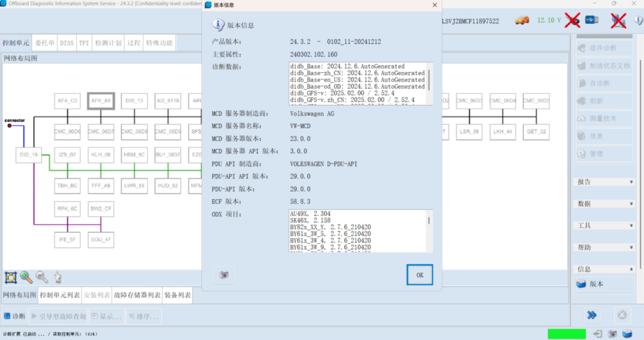Click the screenshot camera button in the version dialog
This screenshot has height=340, width=644.
click(x=223, y=274)
